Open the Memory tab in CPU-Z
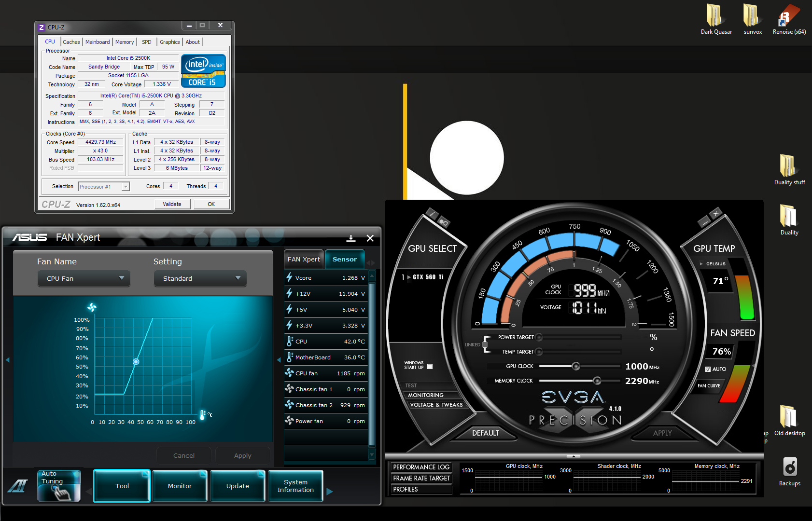 (125, 42)
